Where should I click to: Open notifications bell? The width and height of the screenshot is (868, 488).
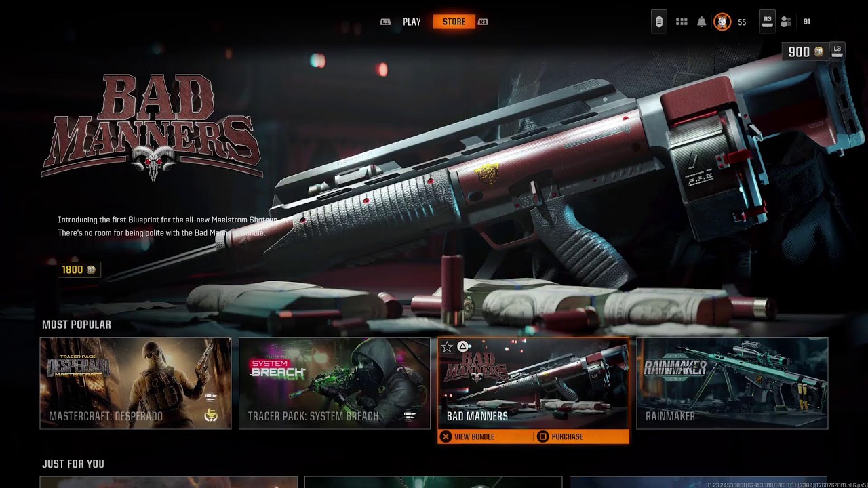(x=702, y=22)
